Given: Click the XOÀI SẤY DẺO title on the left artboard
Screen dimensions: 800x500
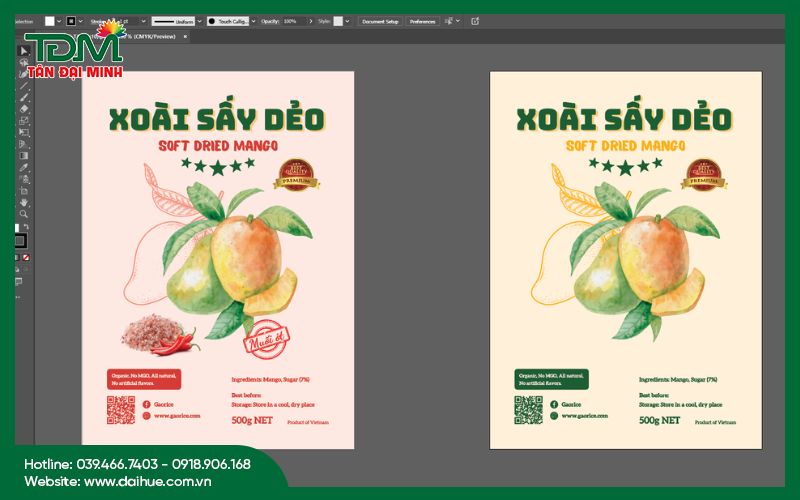Looking at the screenshot, I should pyautogui.click(x=217, y=114).
